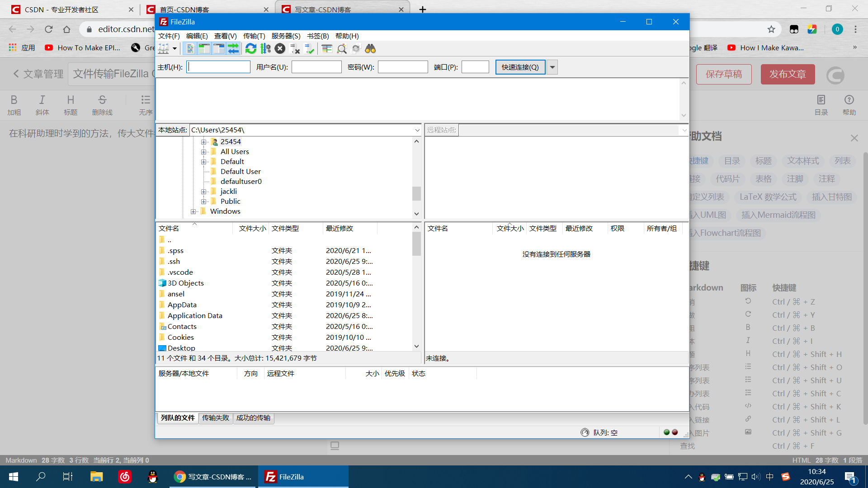Expand the Windows folder tree node
Viewport: 868px width, 488px height.
[x=193, y=211]
